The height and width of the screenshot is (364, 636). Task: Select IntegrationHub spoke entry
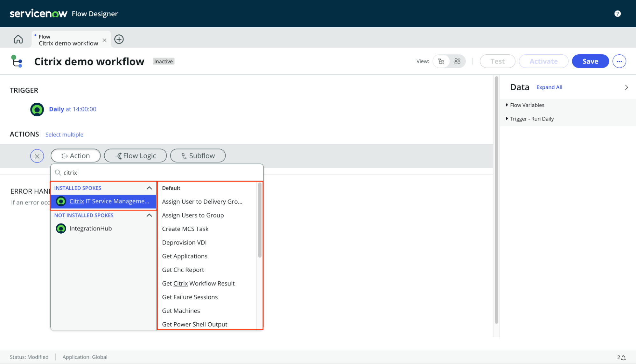coord(104,228)
